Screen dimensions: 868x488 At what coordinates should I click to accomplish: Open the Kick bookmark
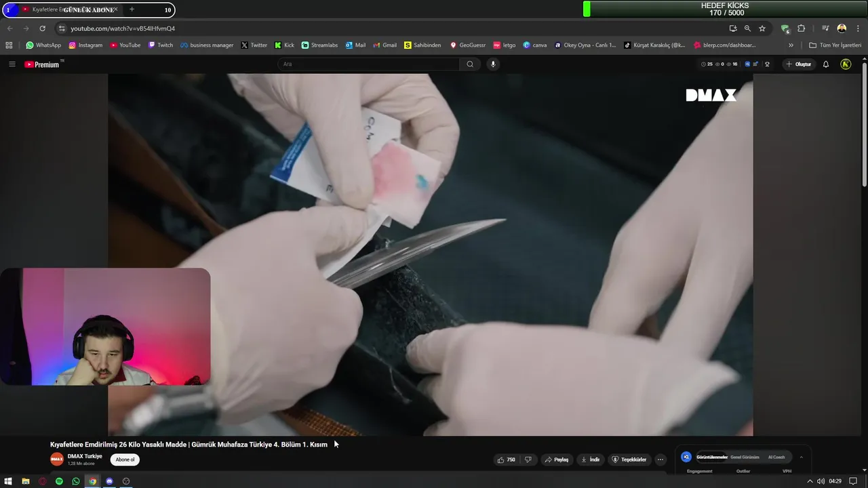[284, 45]
